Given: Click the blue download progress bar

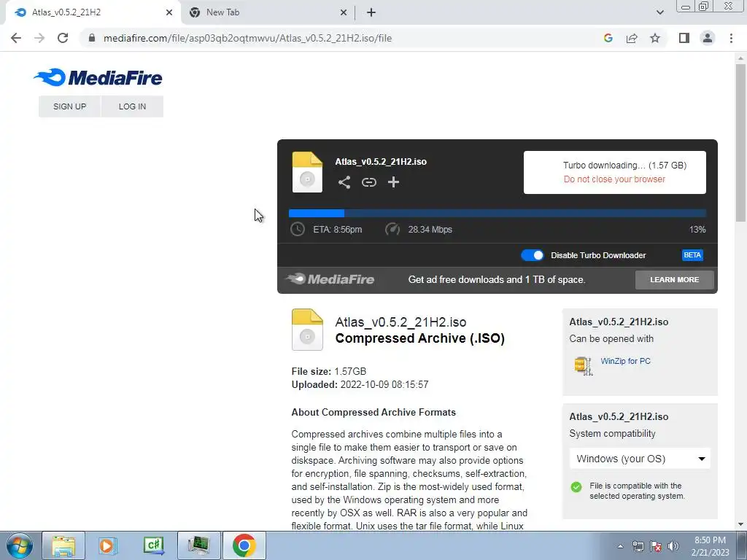Looking at the screenshot, I should click(498, 213).
